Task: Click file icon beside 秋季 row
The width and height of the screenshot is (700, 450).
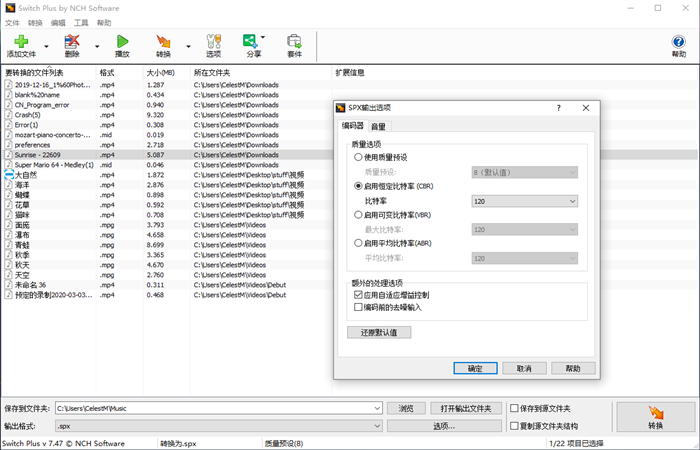Action: coord(8,255)
